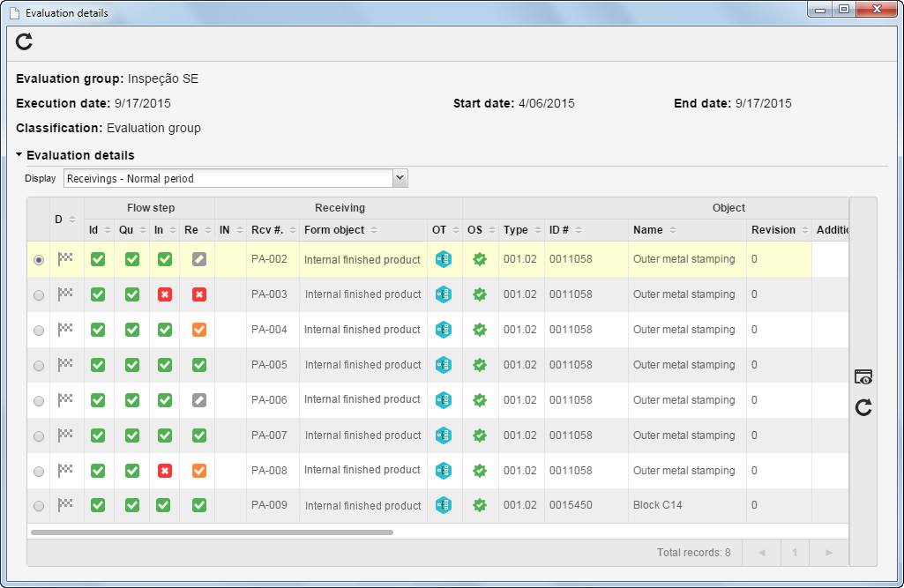Click the red X inspection icon in the PA-003 row
The width and height of the screenshot is (904, 588).
click(x=165, y=294)
